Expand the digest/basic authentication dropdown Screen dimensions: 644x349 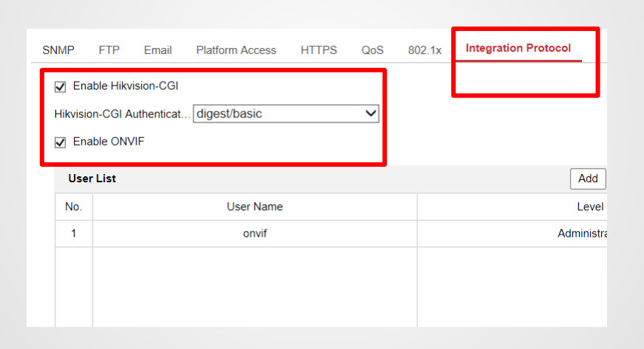286,114
